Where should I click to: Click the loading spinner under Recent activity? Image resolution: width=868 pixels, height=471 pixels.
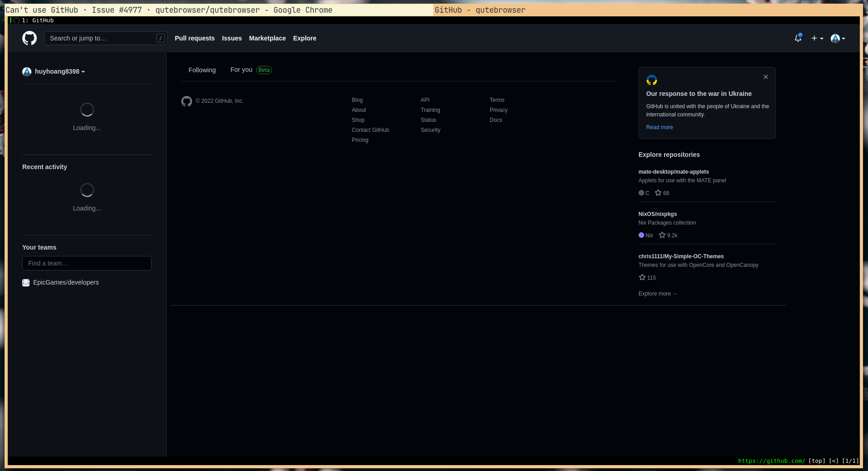[87, 190]
